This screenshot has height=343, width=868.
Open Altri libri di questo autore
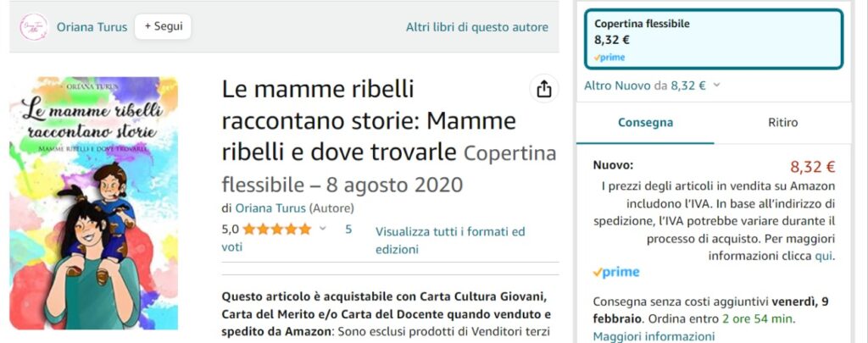click(476, 27)
